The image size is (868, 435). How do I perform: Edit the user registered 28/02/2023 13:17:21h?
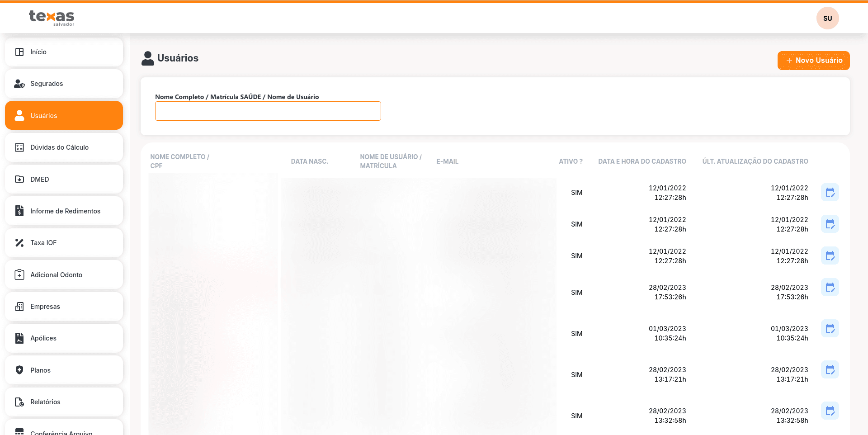point(830,370)
